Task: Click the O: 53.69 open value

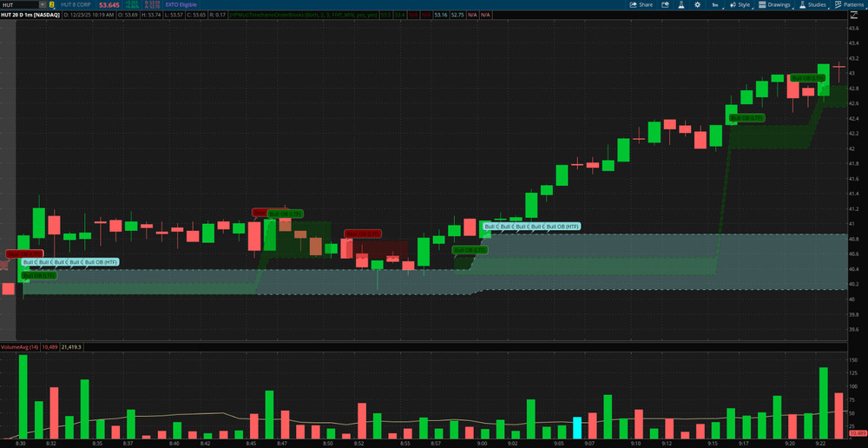Action: (x=128, y=15)
